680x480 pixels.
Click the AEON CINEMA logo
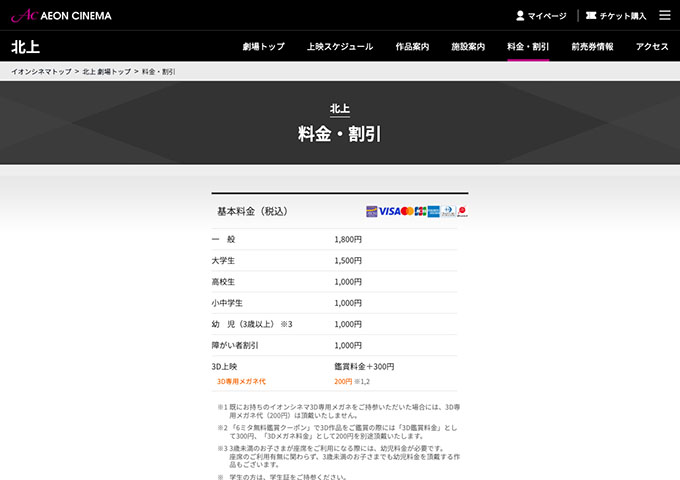tap(61, 16)
